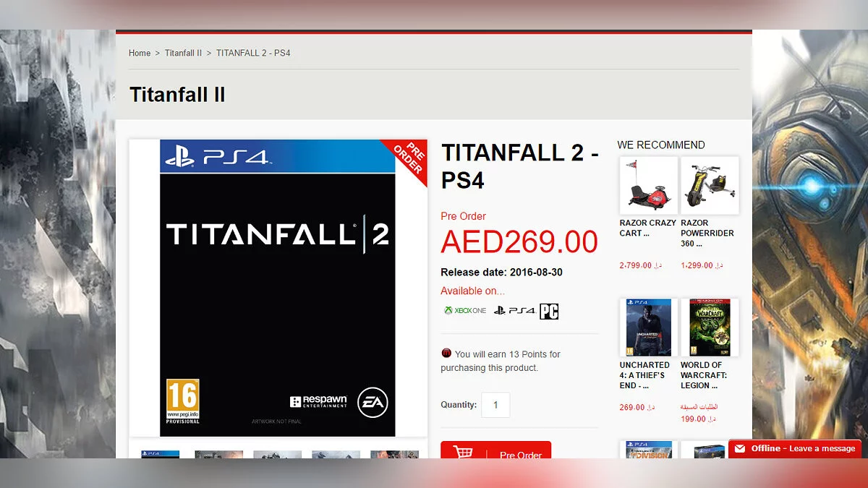Open the Home breadcrumb link

point(140,53)
